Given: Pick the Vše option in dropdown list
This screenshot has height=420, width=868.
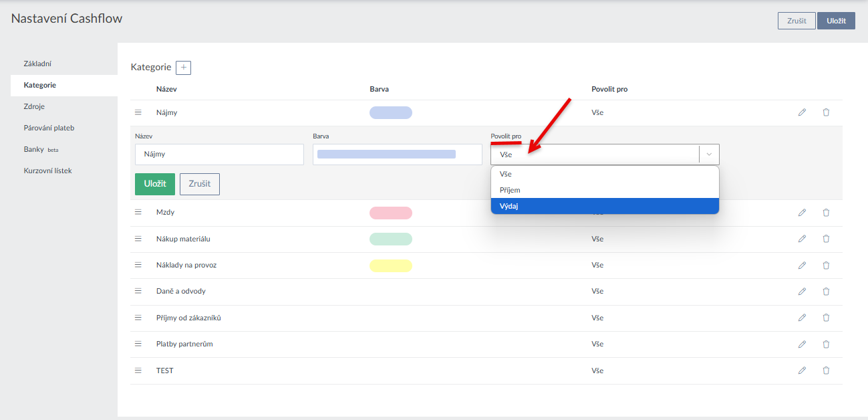Looking at the screenshot, I should tap(604, 174).
